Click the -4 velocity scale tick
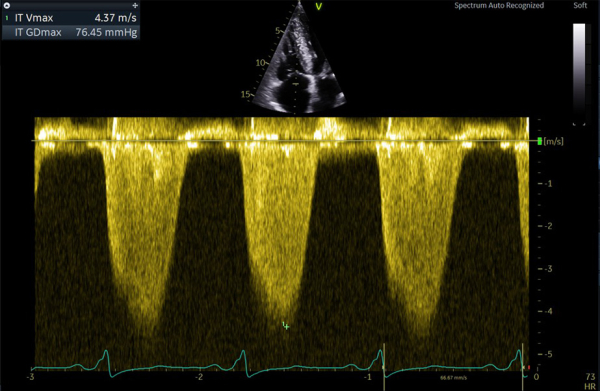 (546, 311)
